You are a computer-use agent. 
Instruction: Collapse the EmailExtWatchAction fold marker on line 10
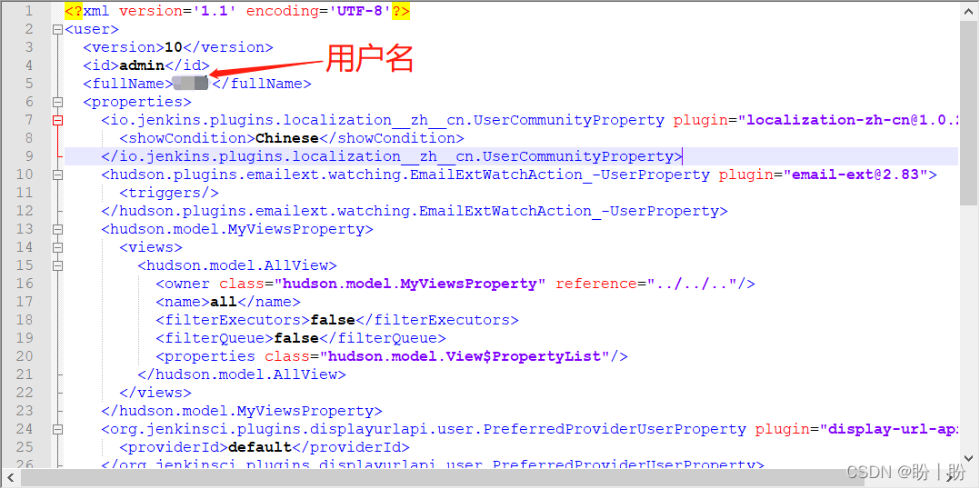(x=58, y=175)
